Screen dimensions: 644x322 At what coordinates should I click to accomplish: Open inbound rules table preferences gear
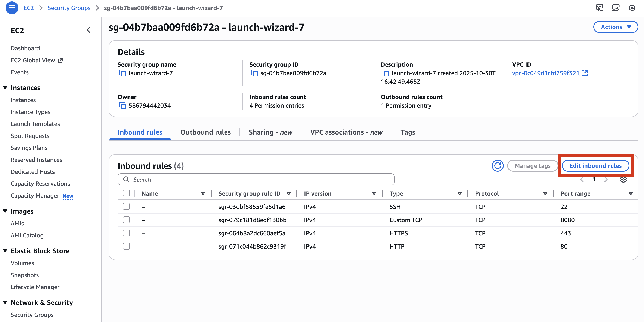pyautogui.click(x=623, y=180)
